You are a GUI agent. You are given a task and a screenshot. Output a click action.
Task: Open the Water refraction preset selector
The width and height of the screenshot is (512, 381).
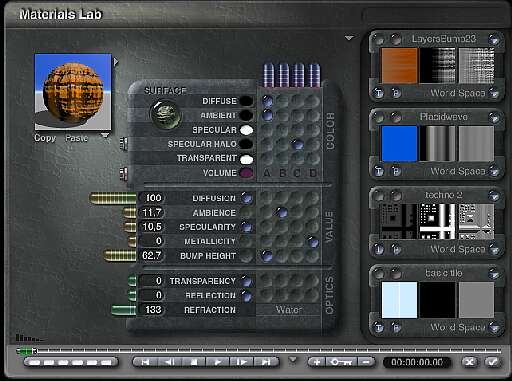tap(289, 310)
